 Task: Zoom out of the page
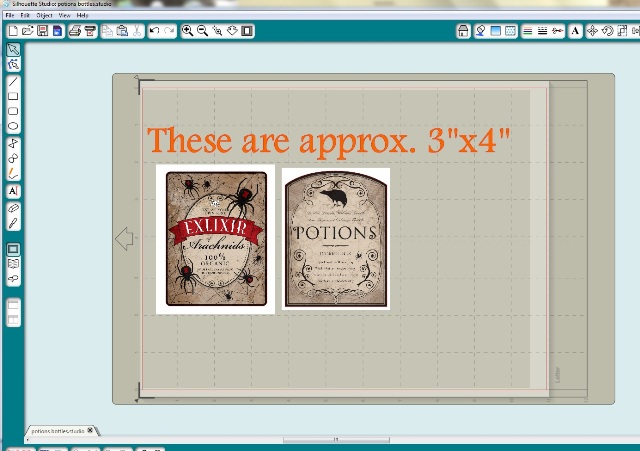[202, 31]
